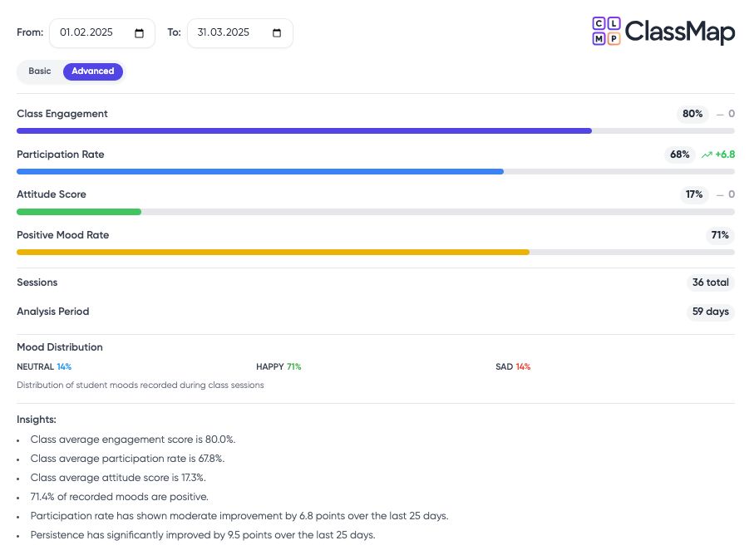The height and width of the screenshot is (560, 754).
Task: Click the Class Engagement label
Action: (62, 114)
